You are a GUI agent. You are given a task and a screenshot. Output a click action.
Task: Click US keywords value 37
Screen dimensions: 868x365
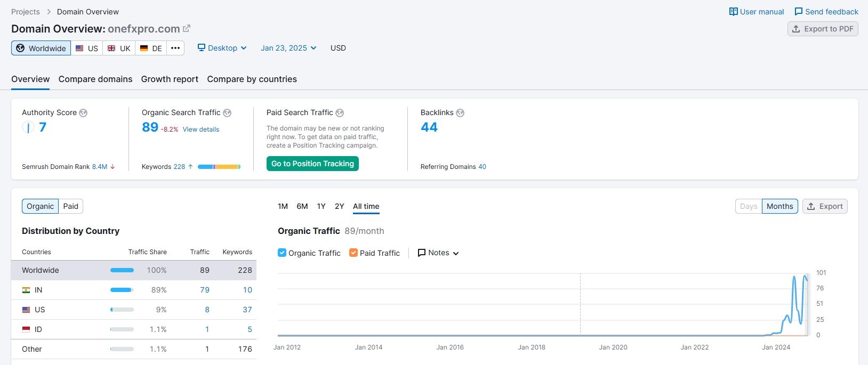click(247, 310)
